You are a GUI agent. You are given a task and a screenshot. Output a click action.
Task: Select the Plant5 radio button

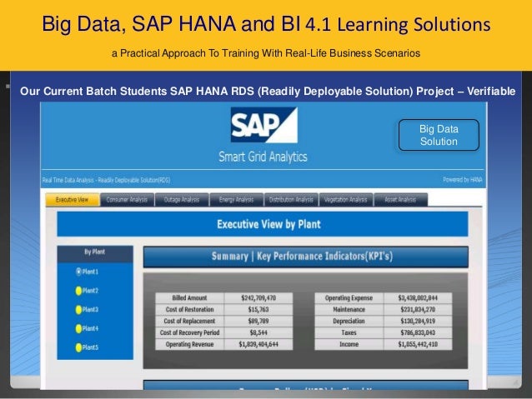click(x=78, y=347)
